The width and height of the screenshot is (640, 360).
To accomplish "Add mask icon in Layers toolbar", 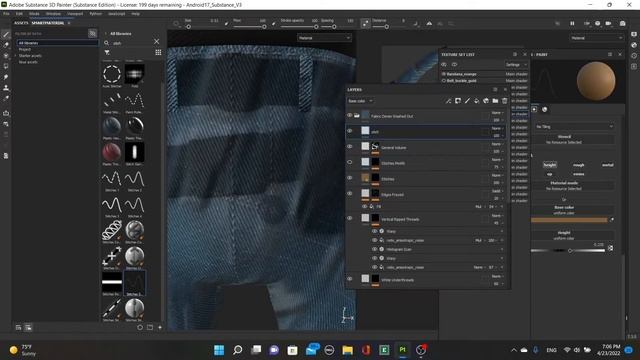I will point(458,101).
